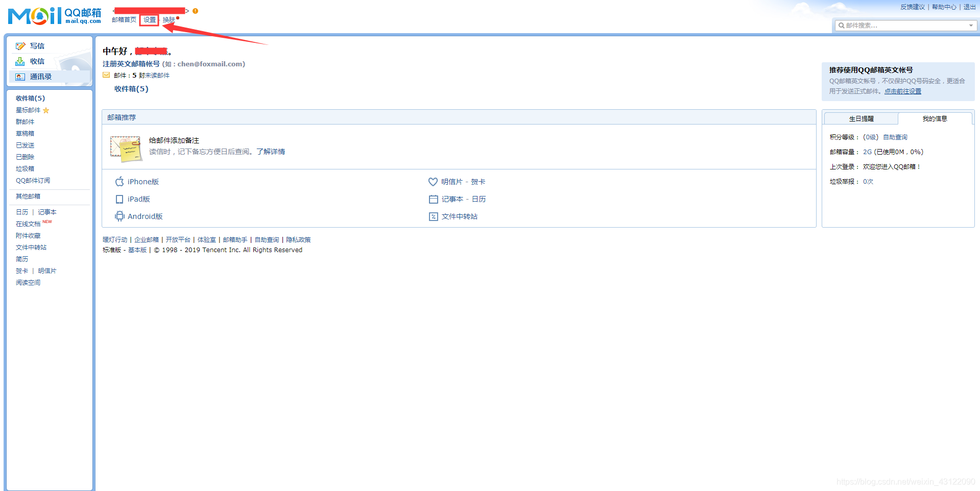The image size is (980, 491).
Task: Click the yellow star beside 星标邮件
Action: tap(46, 110)
